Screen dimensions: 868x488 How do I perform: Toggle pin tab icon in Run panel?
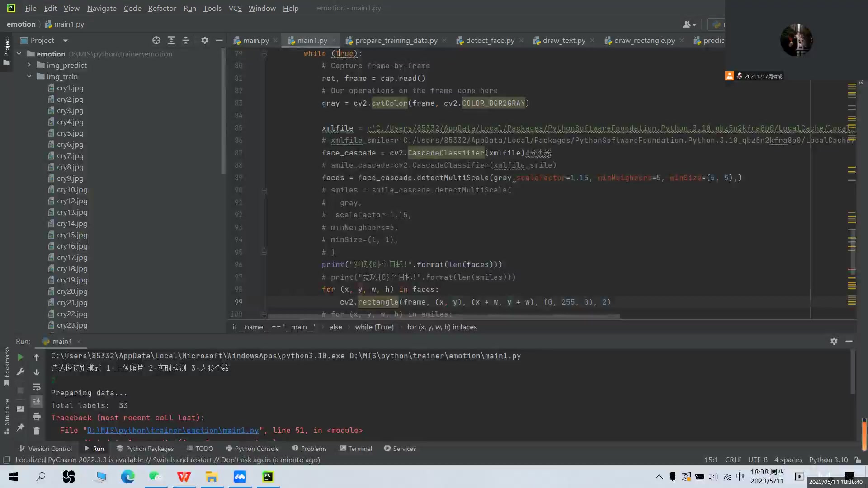click(20, 427)
